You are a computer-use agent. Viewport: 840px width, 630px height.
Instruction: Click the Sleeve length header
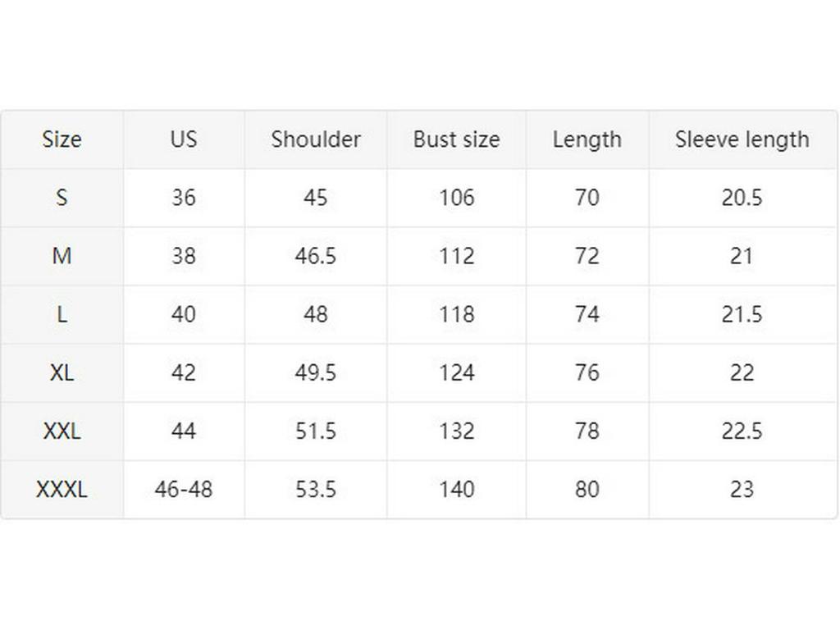click(742, 139)
